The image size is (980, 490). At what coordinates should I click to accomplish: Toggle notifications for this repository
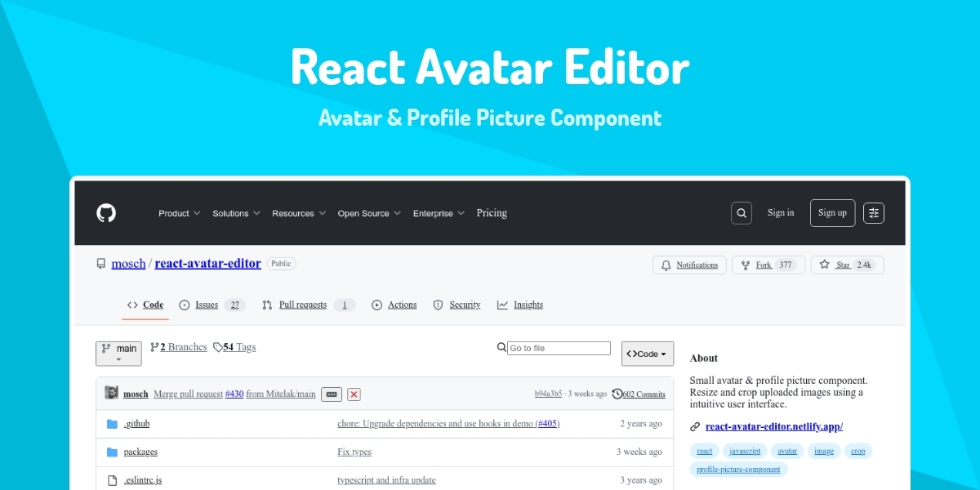[690, 265]
